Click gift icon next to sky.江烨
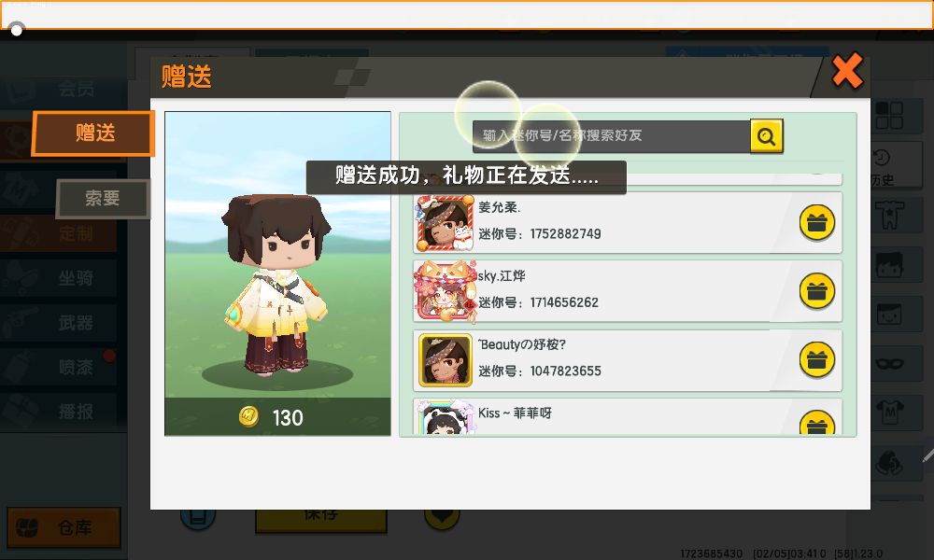Screen dimensions: 934x560 click(816, 291)
